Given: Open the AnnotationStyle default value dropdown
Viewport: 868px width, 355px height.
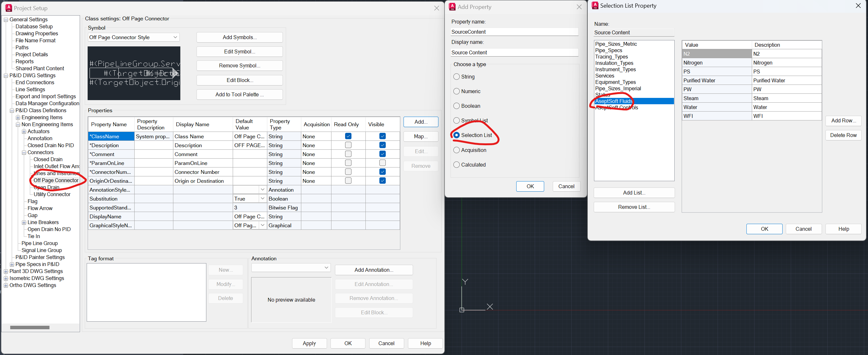Looking at the screenshot, I should (x=262, y=190).
